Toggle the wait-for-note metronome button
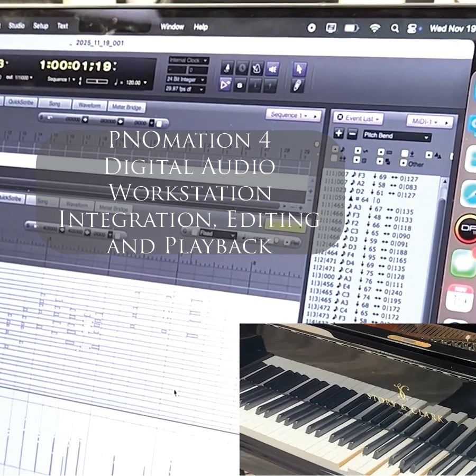Image resolution: width=476 pixels, height=476 pixels. pos(257,69)
